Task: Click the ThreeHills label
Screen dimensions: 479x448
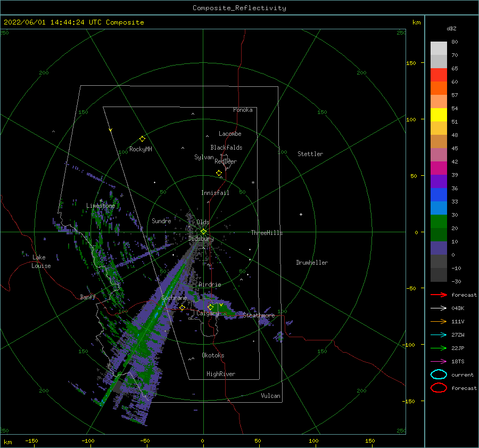Action: pos(267,233)
